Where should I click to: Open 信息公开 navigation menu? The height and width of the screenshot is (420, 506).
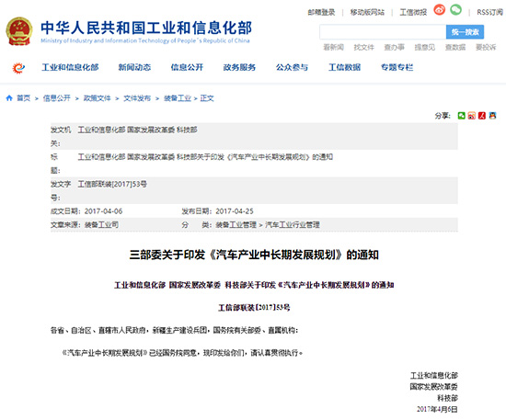point(187,67)
